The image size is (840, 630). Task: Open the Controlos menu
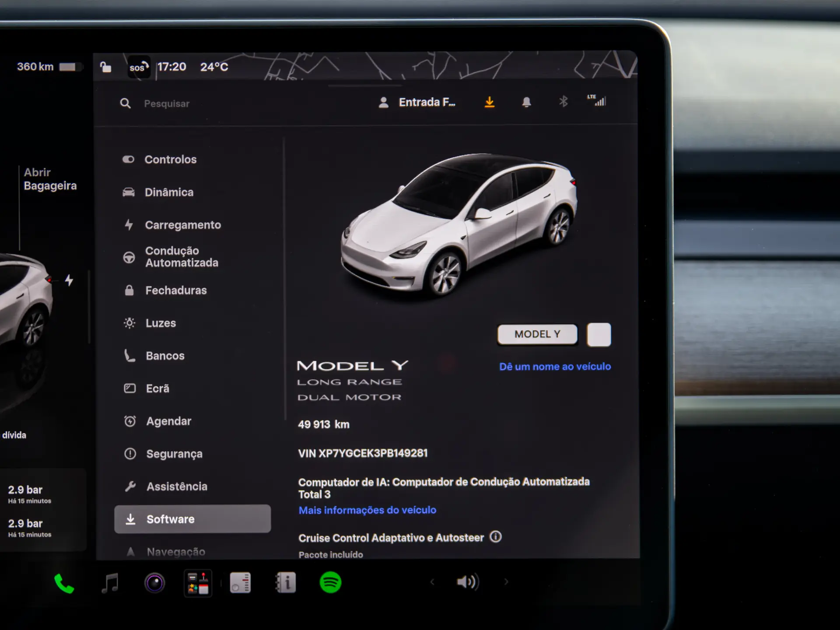[160, 159]
